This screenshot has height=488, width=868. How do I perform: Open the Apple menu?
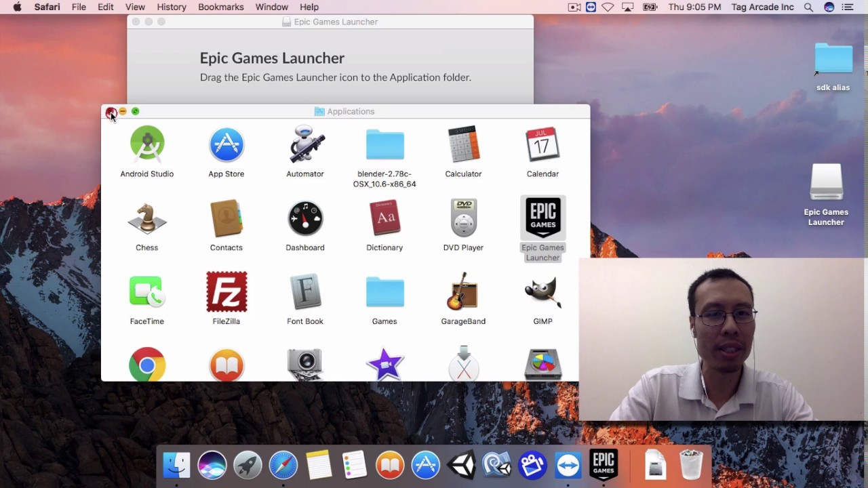pos(17,7)
